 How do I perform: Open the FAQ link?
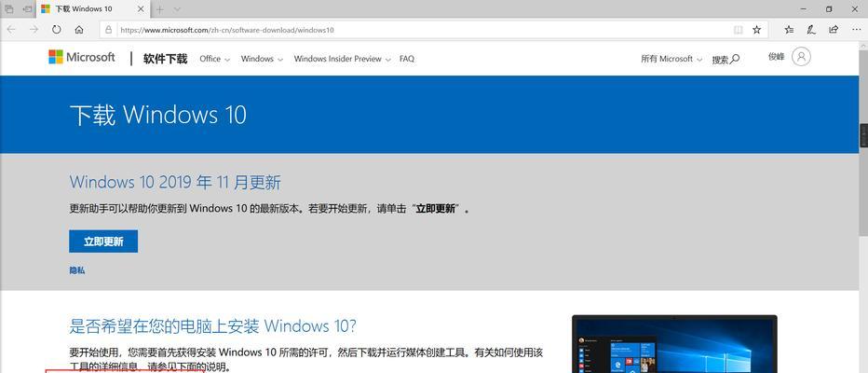pyautogui.click(x=407, y=59)
